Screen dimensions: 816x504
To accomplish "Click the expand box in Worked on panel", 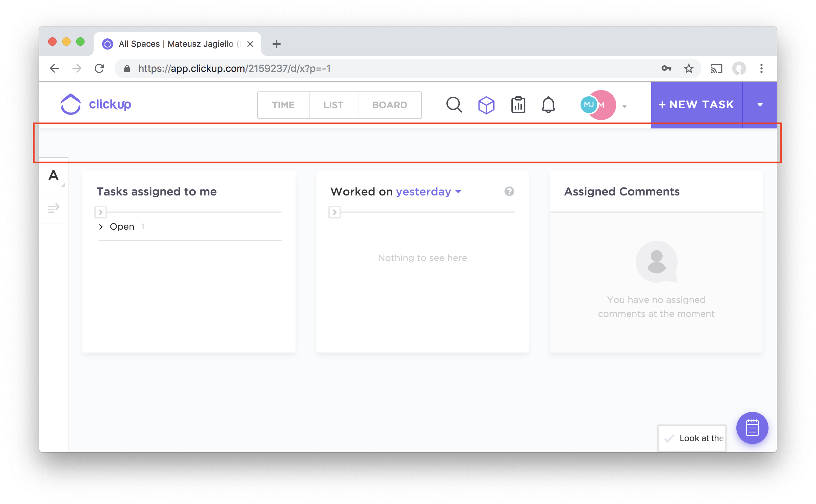I will (x=335, y=212).
